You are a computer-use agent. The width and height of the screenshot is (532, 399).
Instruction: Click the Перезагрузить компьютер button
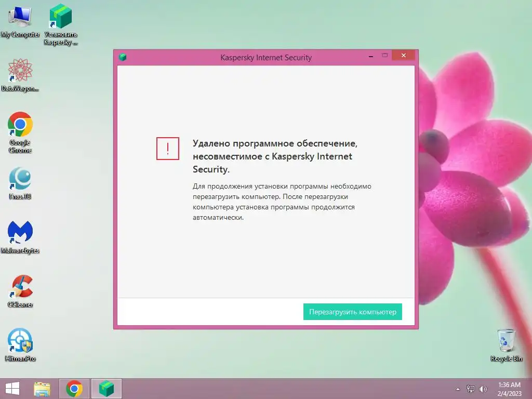(353, 312)
